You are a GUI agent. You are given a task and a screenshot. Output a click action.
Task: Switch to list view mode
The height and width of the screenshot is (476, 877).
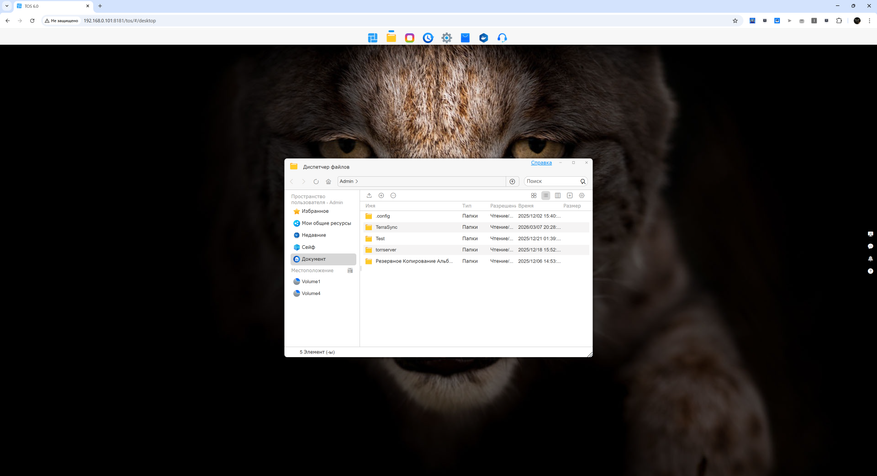coord(546,195)
